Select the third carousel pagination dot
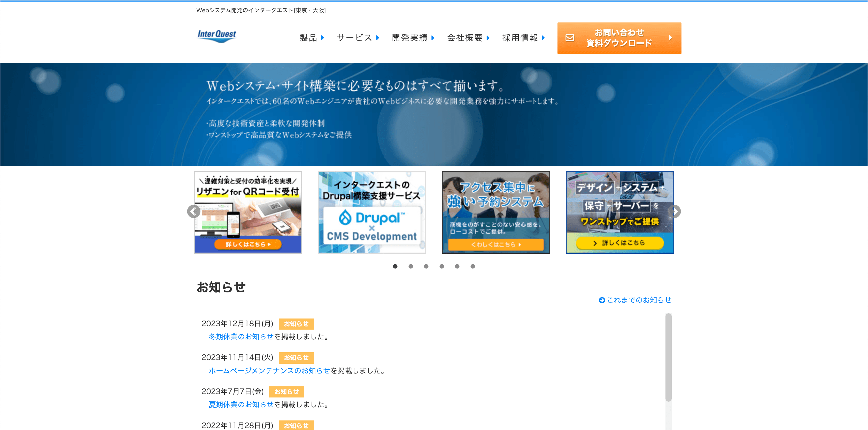 click(x=426, y=266)
